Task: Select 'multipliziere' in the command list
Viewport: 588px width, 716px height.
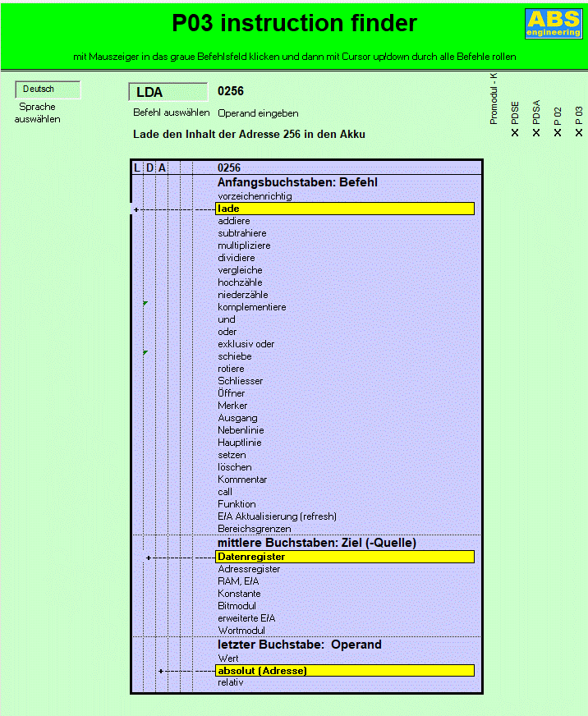Action: click(x=244, y=246)
